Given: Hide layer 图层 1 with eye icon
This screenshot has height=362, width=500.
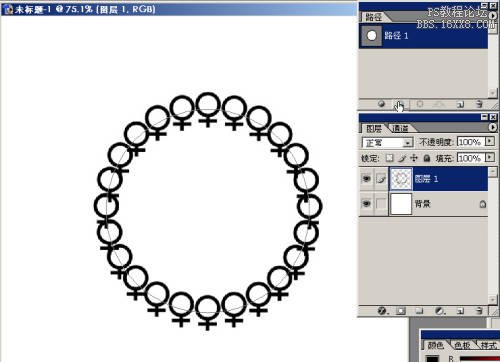Looking at the screenshot, I should [x=366, y=179].
